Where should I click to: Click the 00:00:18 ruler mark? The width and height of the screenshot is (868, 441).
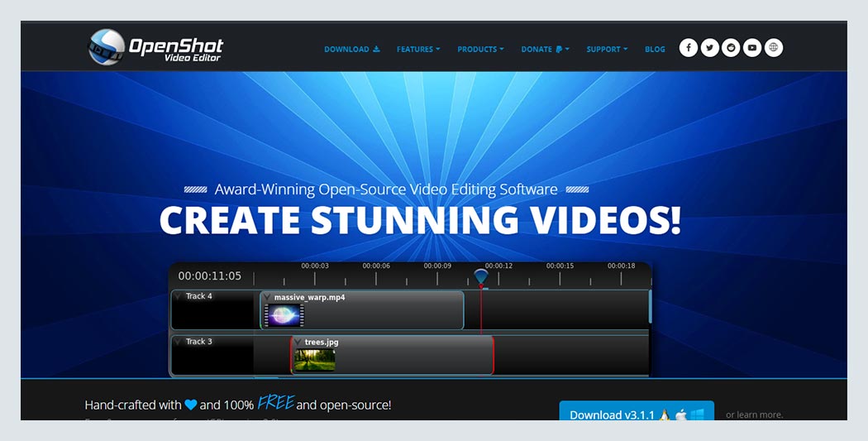pos(621,266)
